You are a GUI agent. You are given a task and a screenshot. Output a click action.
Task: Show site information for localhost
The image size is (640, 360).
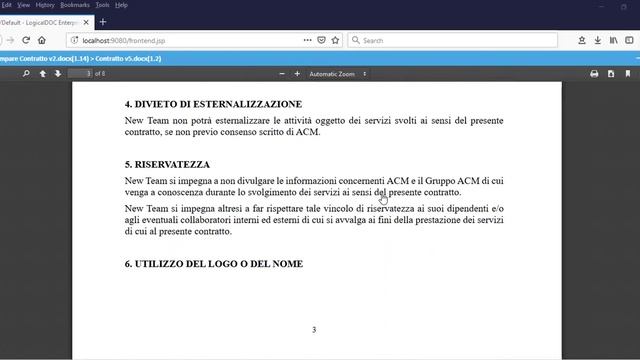click(x=74, y=40)
